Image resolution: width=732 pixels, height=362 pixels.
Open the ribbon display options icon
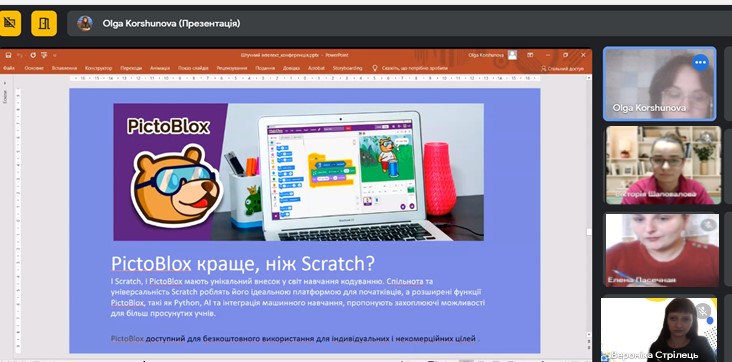coord(530,55)
